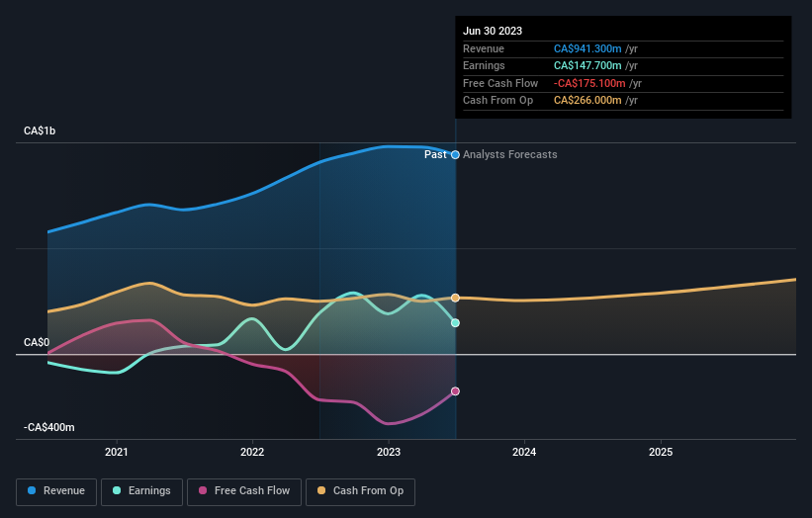Screen dimensions: 812x518
Task: Click the CA$0 y-axis label
Action: (37, 343)
